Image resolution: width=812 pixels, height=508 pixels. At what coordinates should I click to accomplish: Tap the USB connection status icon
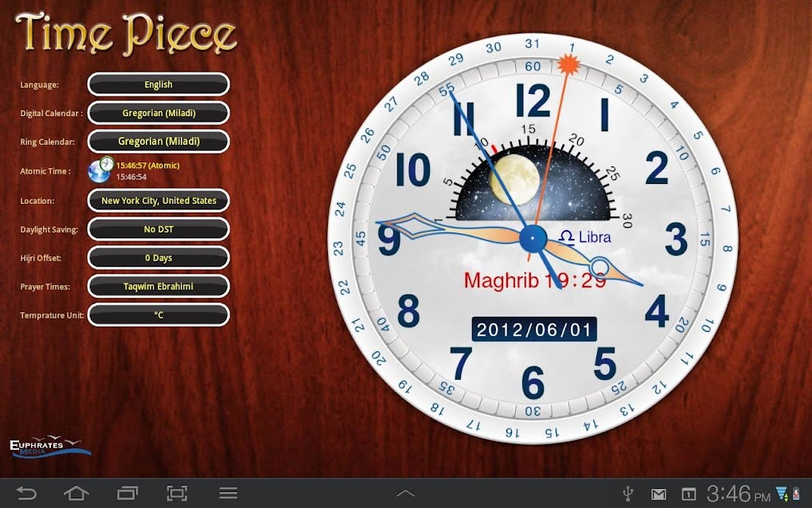[628, 493]
